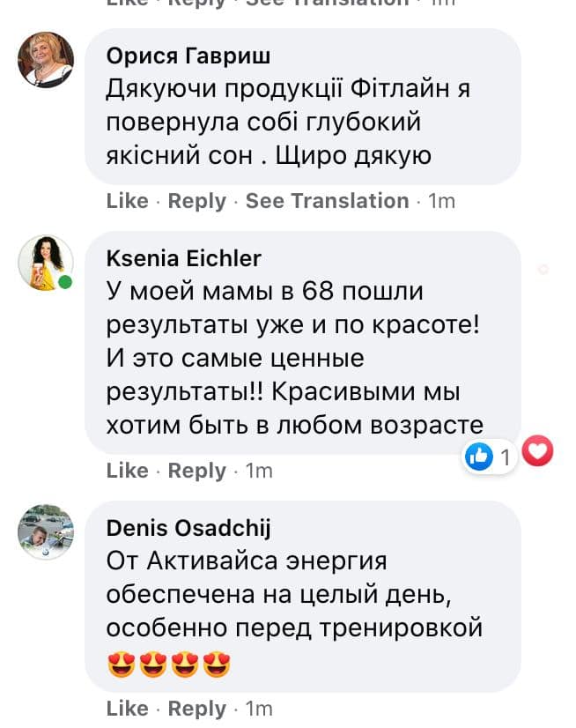The width and height of the screenshot is (576, 728).
Task: Click the 1m timestamp on Орися's comment
Action: (x=441, y=202)
